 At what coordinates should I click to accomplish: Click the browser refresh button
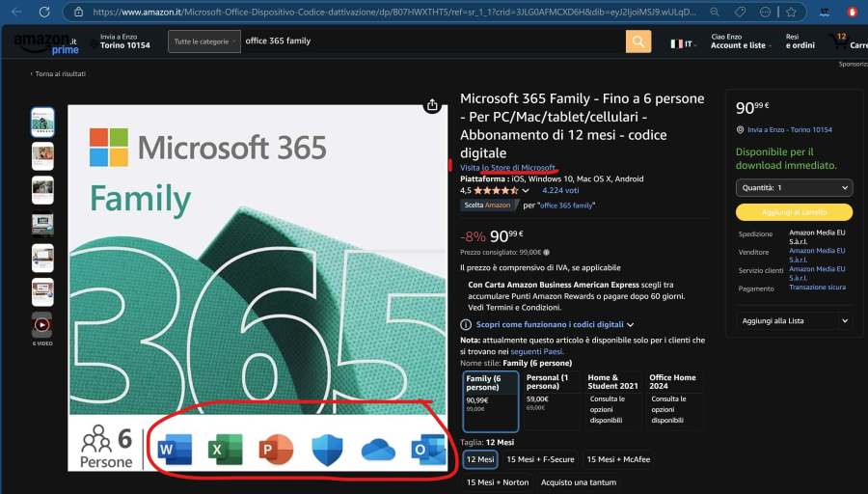coord(44,13)
